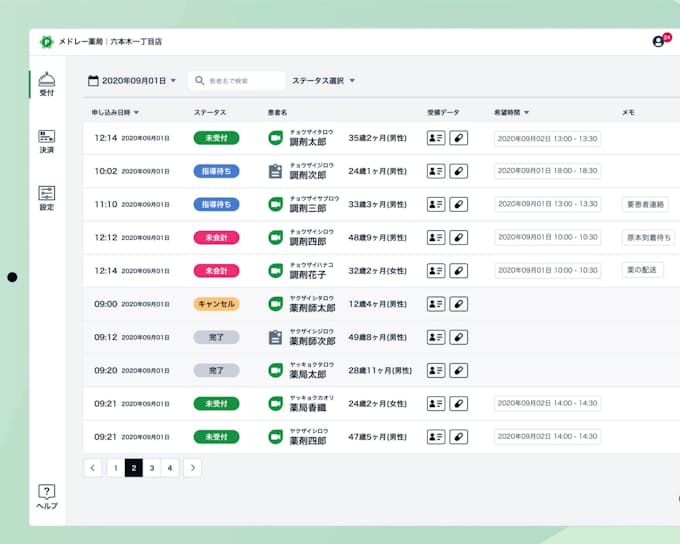This screenshot has width=680, height=544.
Task: Sort by 希望時間 column arrow
Action: click(x=527, y=113)
